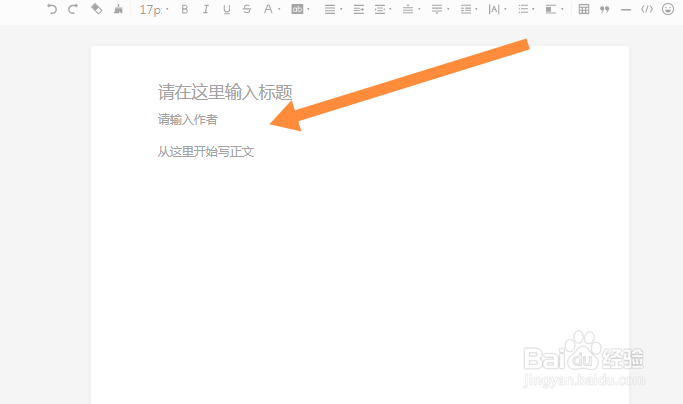Undo the last edit
Viewport: 683px width, 404px height.
(52, 9)
